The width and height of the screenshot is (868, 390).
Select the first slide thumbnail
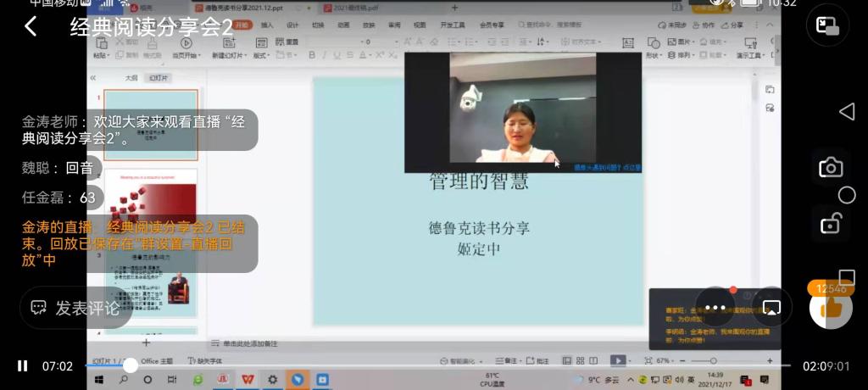[x=151, y=125]
